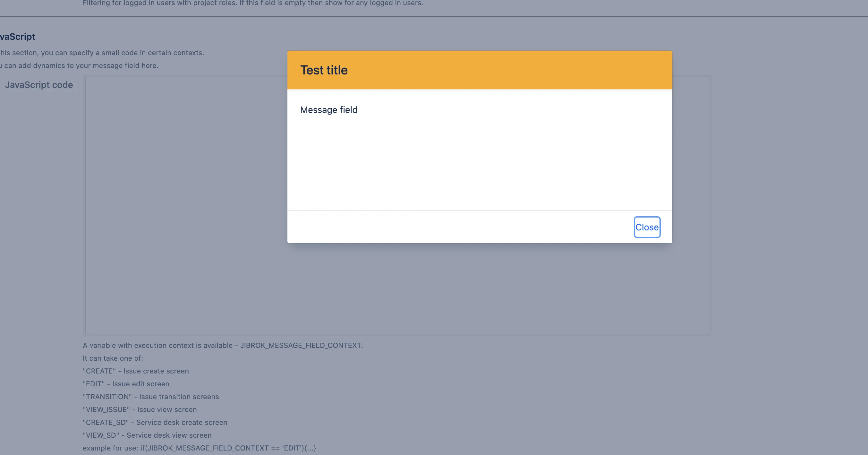Click the "VIEW_SD" - Service desk view line
868x455 pixels.
[147, 435]
